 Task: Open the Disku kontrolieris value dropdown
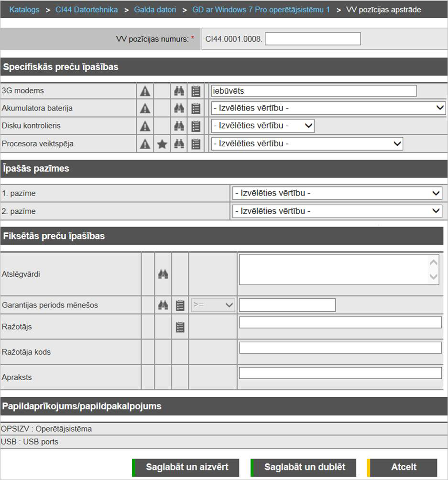[x=262, y=126]
